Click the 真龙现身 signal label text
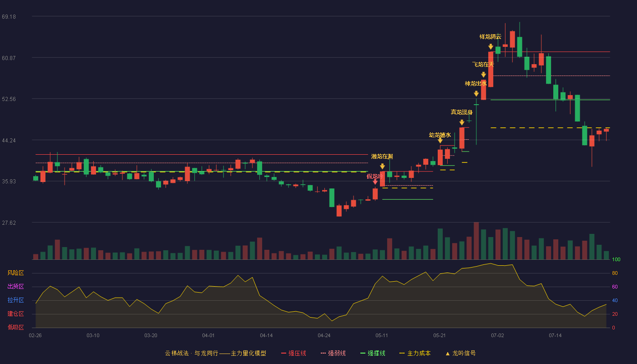The height and width of the screenshot is (364, 637). coord(462,112)
